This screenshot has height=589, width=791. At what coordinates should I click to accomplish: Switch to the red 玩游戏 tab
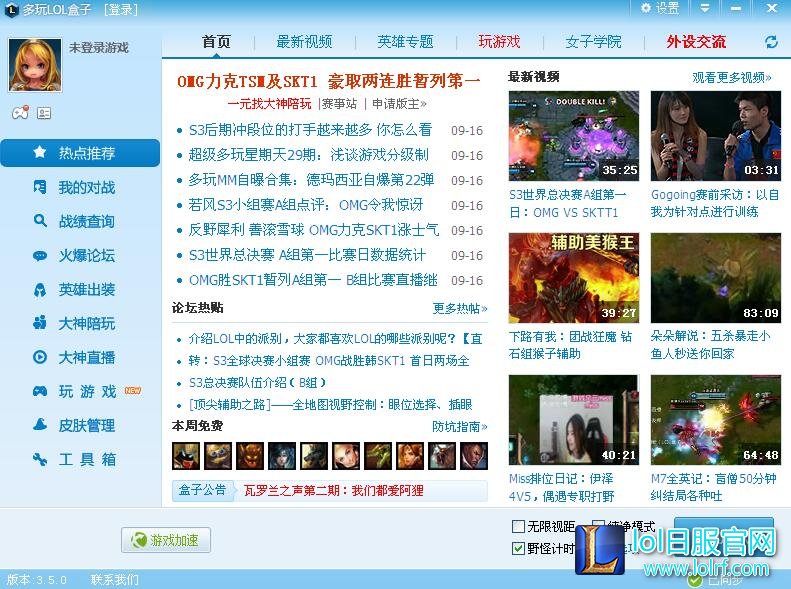499,41
